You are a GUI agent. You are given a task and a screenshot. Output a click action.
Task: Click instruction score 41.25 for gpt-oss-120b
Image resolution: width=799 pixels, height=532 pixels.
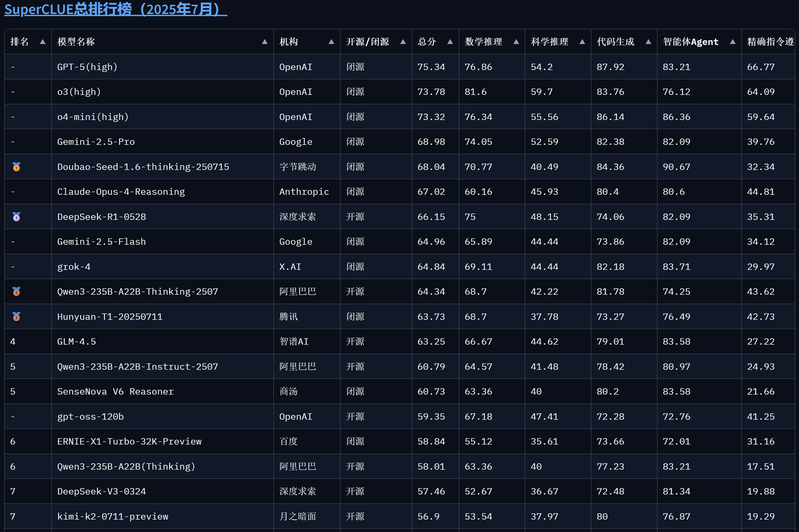point(761,416)
